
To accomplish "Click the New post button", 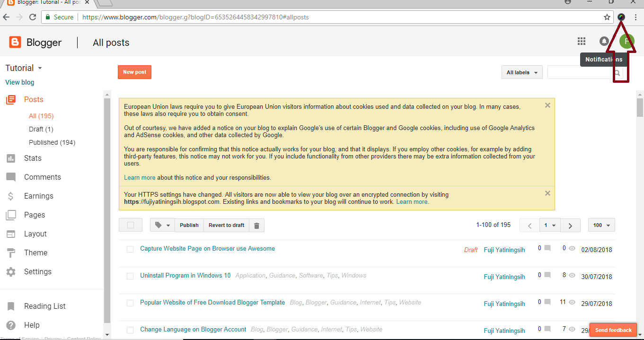I will point(134,72).
